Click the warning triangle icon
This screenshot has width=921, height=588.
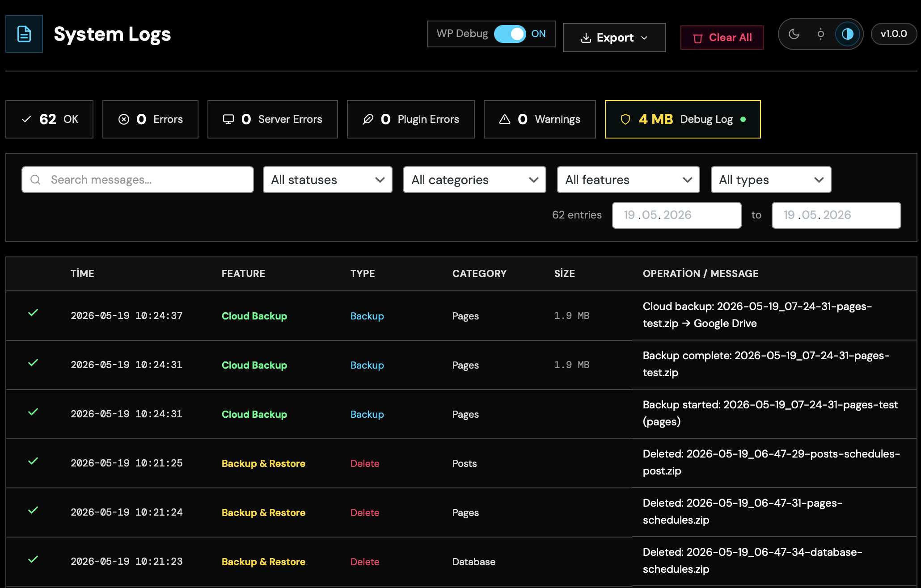[x=505, y=119]
